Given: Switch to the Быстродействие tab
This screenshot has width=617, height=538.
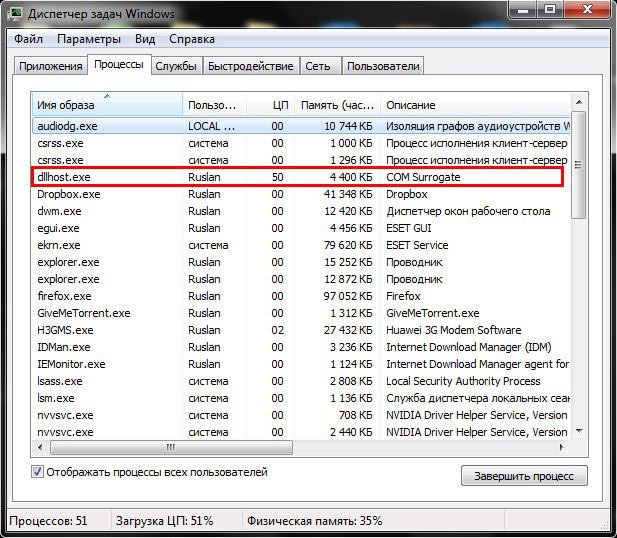Looking at the screenshot, I should (x=251, y=66).
